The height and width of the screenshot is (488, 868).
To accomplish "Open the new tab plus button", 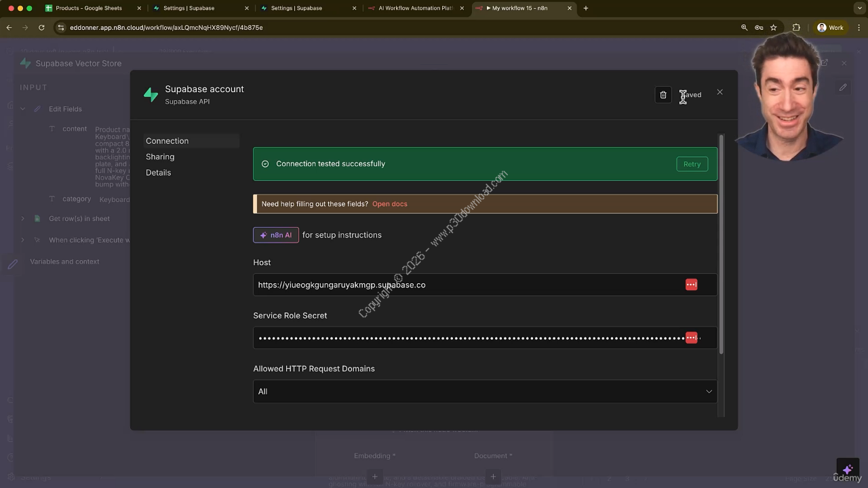I will click(586, 8).
